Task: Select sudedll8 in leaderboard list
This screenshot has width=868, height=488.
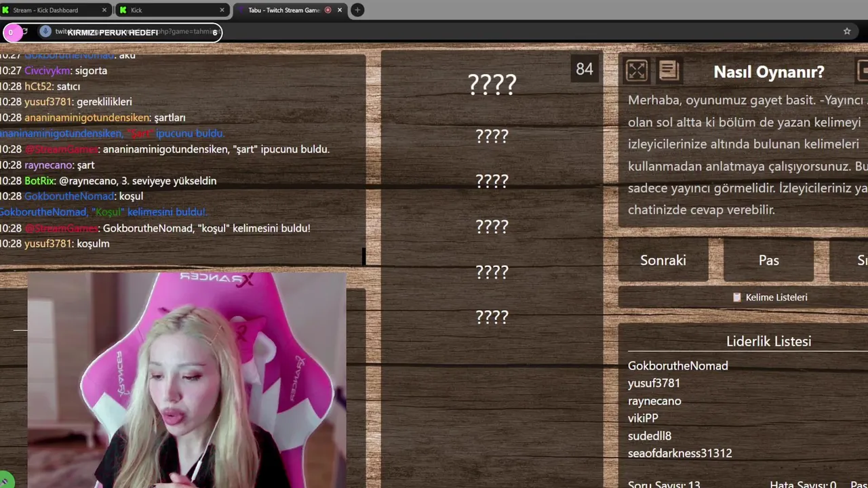Action: click(650, 436)
